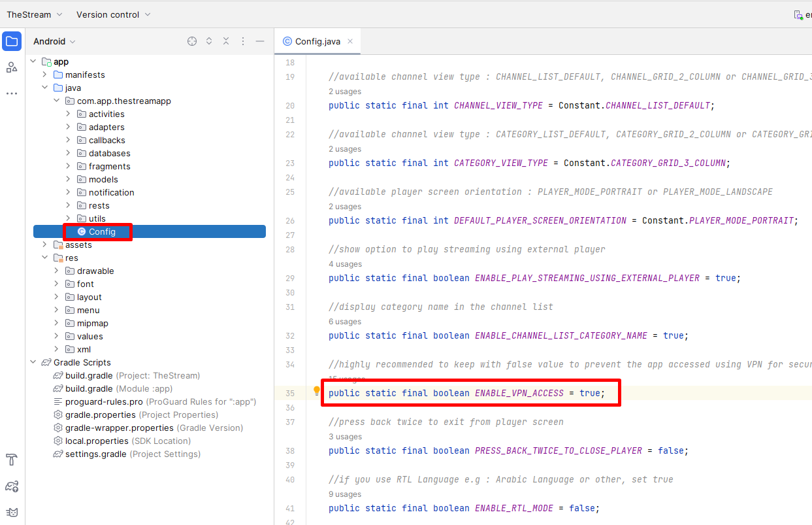Viewport: 812px width, 525px height.
Task: Expand the layout folder
Action: coord(56,297)
